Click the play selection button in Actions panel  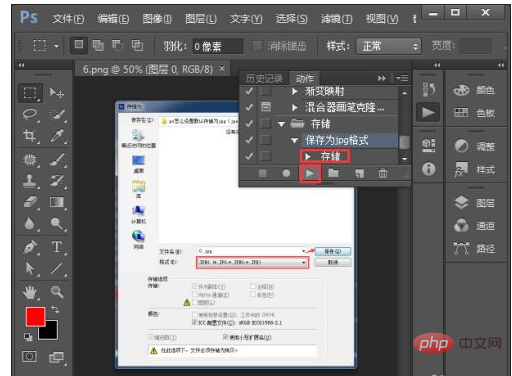[310, 173]
